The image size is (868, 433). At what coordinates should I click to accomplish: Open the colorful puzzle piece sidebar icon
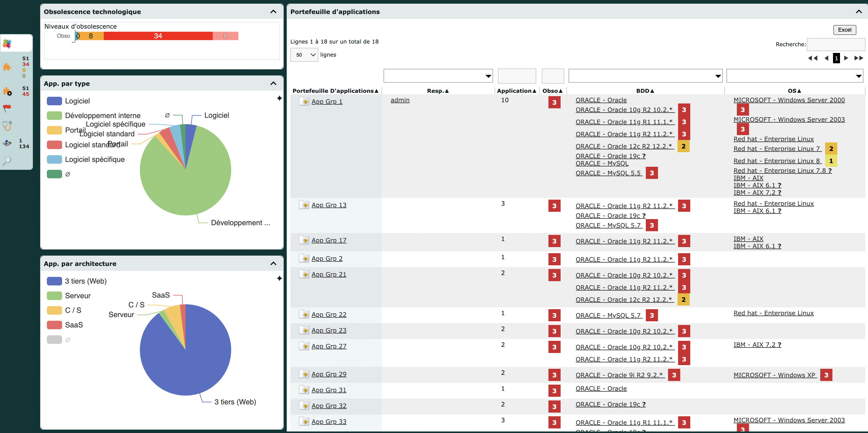7,43
